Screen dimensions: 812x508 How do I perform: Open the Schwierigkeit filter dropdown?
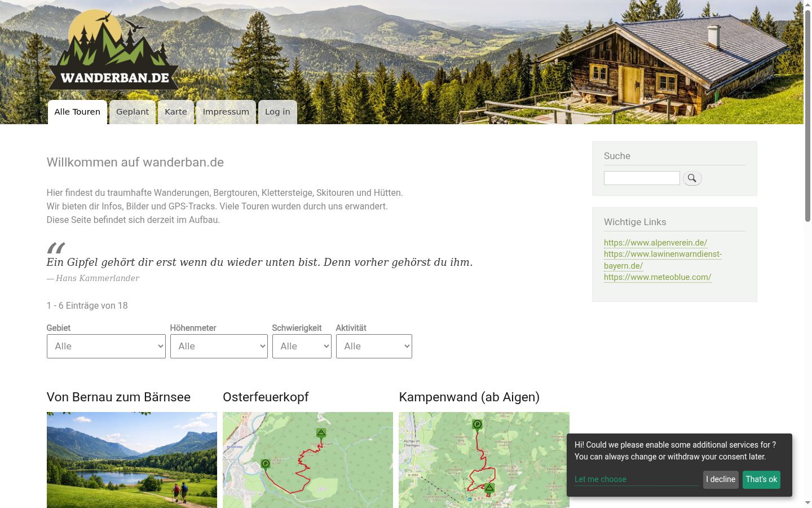click(302, 346)
